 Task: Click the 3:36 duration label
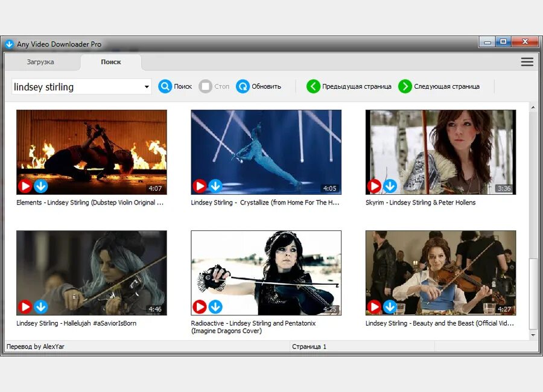pyautogui.click(x=504, y=188)
